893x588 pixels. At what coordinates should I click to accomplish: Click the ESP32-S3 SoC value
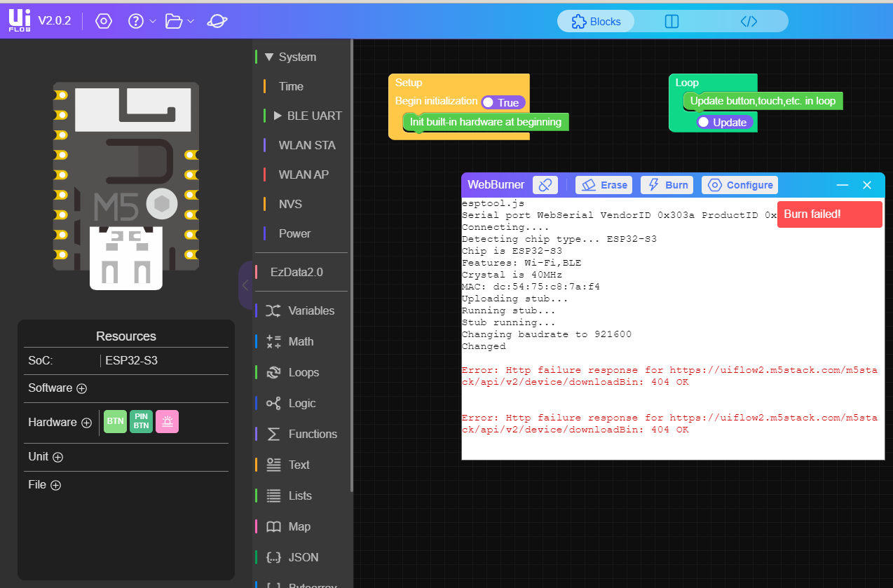click(x=131, y=361)
